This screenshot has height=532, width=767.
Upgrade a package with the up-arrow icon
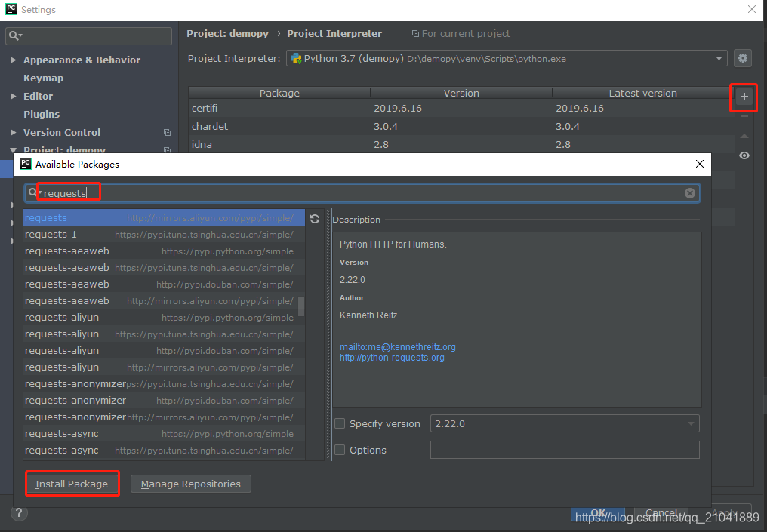click(x=744, y=136)
